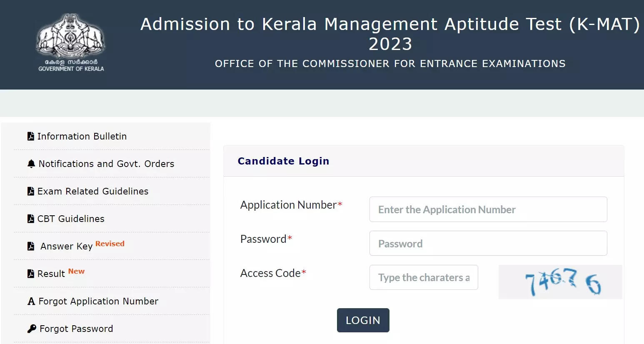This screenshot has height=344, width=644.
Task: Open the CBT Guidelines link
Action: tap(71, 219)
